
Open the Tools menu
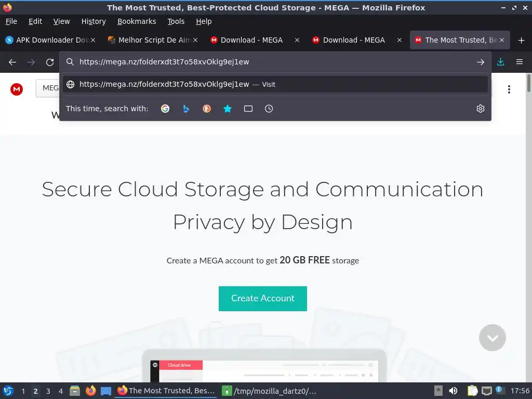pyautogui.click(x=176, y=21)
